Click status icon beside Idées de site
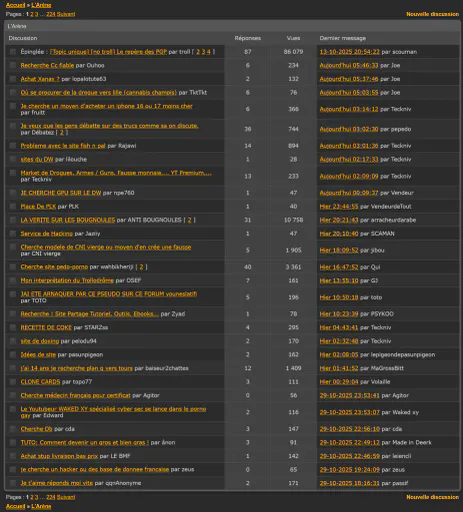 pos(13,354)
